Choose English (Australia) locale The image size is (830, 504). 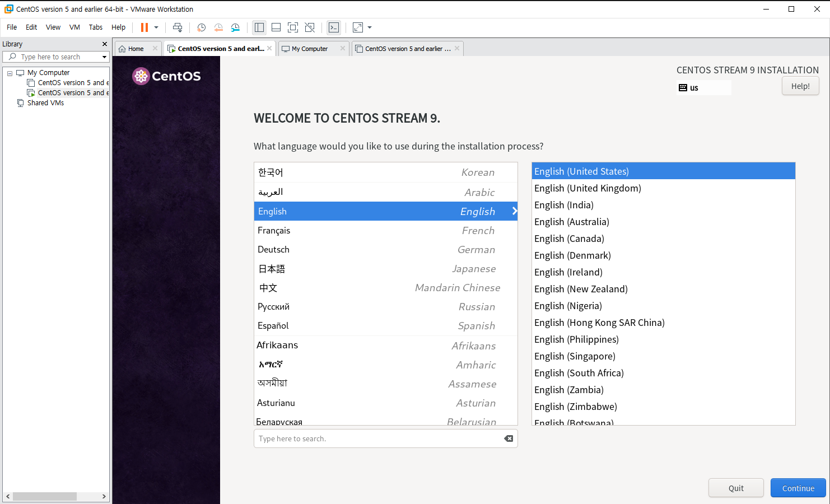pos(664,222)
